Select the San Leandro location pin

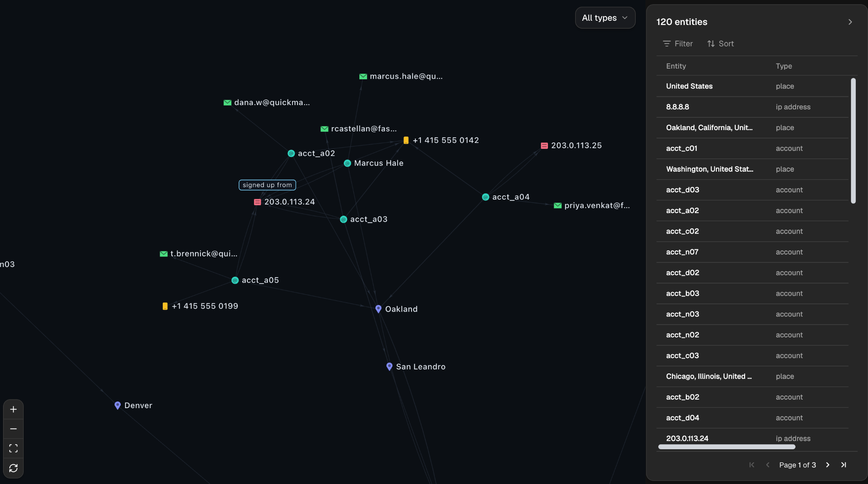coord(389,367)
